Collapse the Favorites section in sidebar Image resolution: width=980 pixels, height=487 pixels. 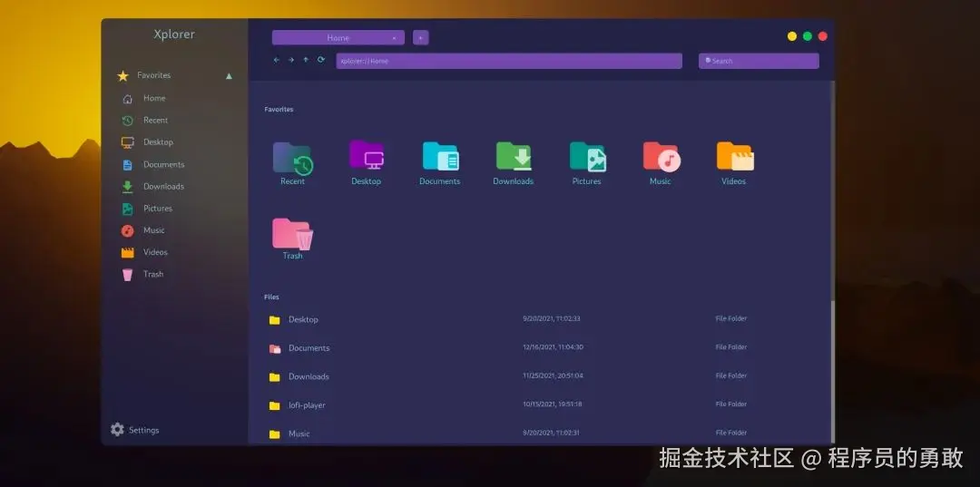(229, 76)
